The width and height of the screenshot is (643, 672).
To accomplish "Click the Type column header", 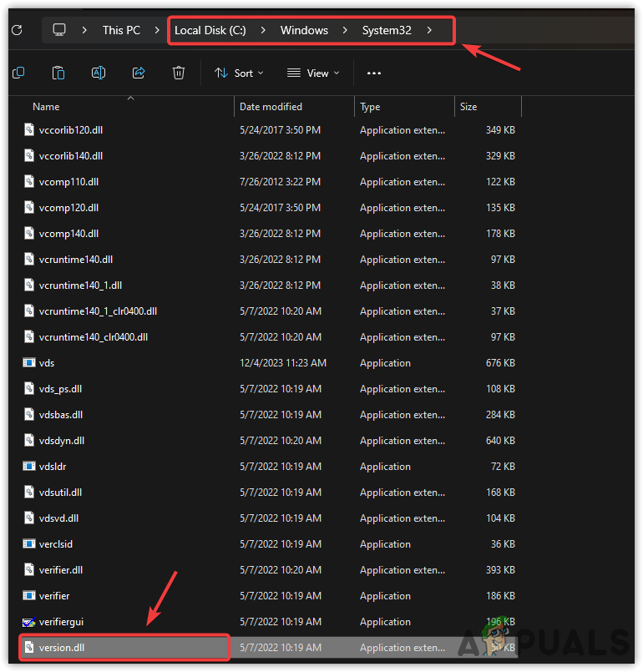I will (x=370, y=107).
